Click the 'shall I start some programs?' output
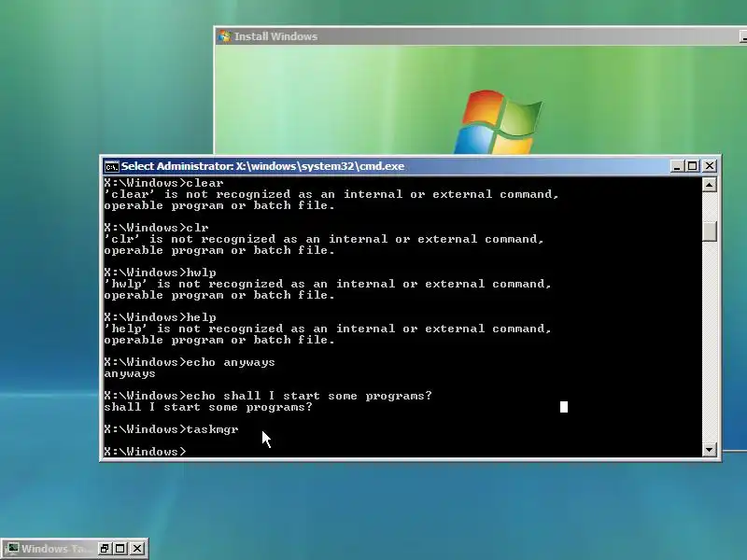Screen dimensions: 747x560 (208, 407)
